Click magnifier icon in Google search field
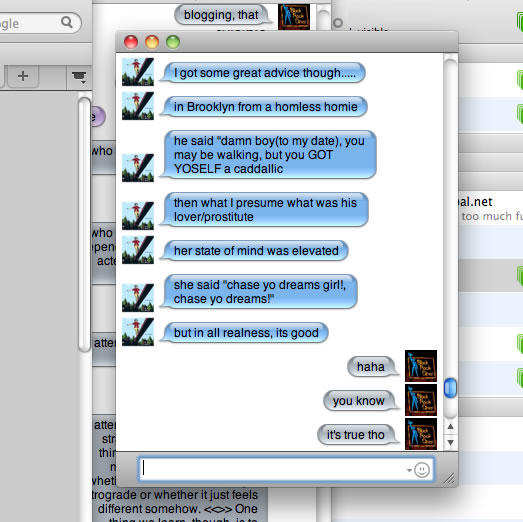523x522 pixels. pos(67,22)
